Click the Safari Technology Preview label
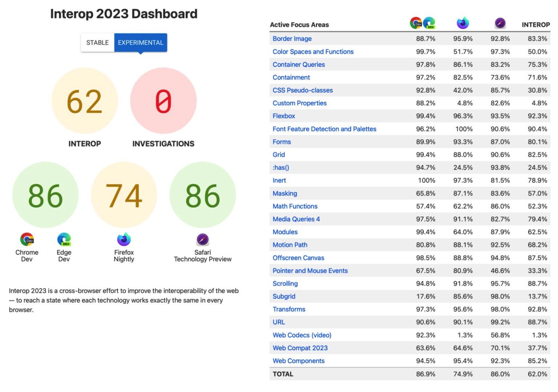The width and height of the screenshot is (558, 392). coord(203,256)
